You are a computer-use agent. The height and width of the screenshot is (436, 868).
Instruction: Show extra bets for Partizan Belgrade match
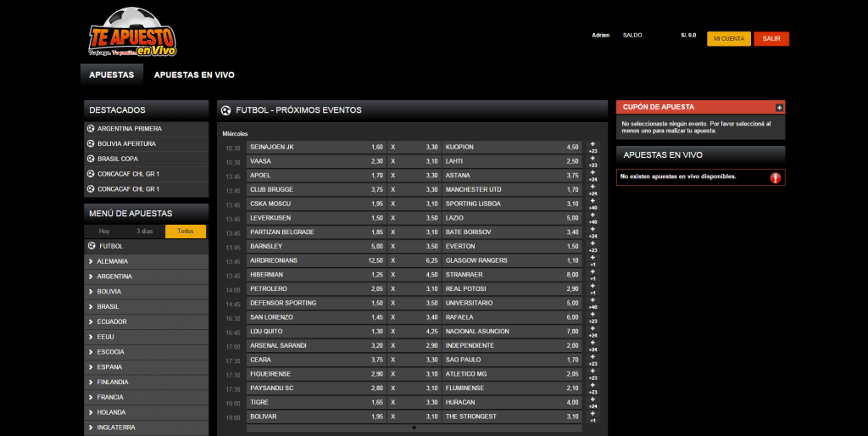(593, 232)
